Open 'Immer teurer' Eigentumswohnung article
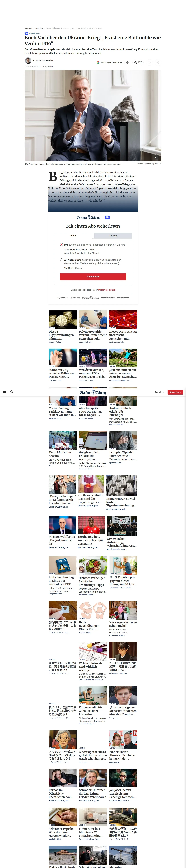186x868 pixels. (122, 493)
